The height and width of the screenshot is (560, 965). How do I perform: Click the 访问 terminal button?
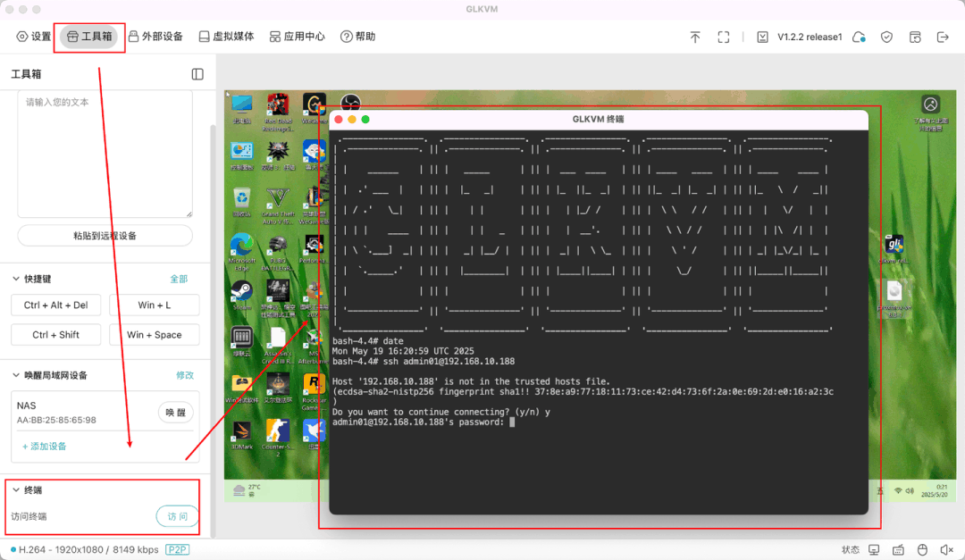point(177,516)
